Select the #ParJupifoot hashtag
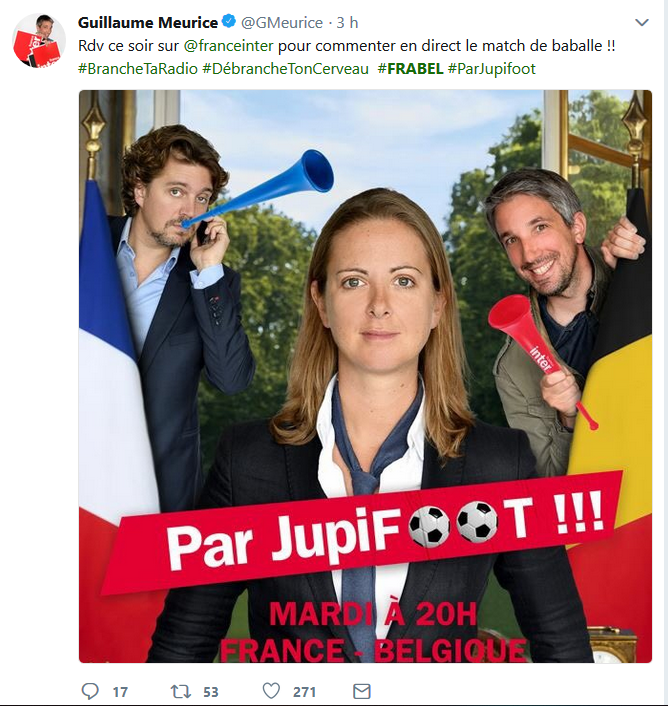 coord(492,69)
